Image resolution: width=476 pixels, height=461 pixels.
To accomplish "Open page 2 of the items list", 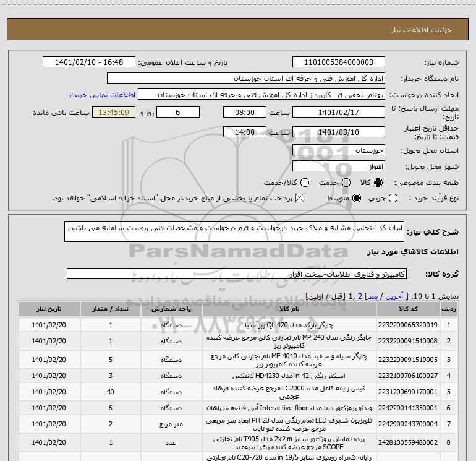I will (x=360, y=296).
